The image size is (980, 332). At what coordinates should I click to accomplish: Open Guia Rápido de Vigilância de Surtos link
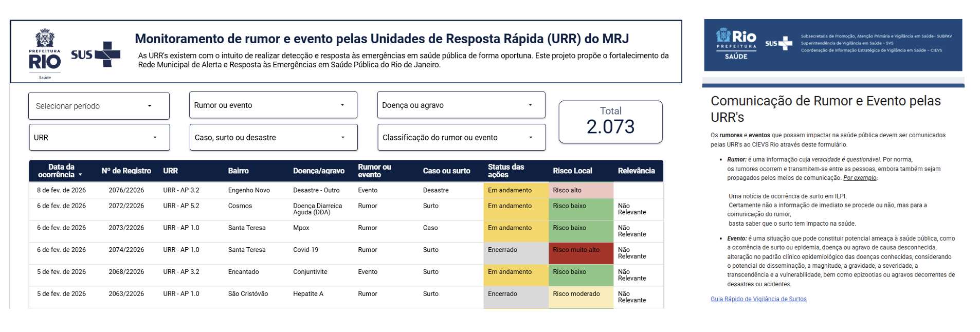758,299
